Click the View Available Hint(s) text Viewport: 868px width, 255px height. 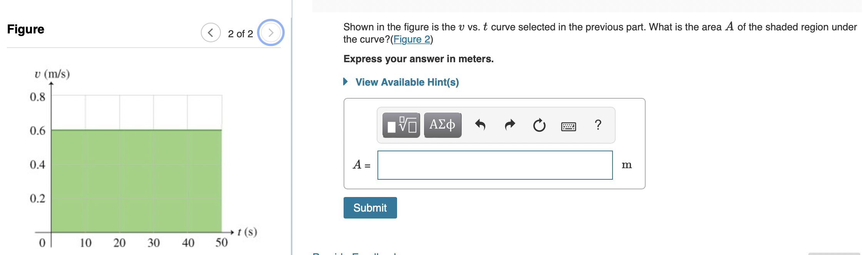[407, 82]
